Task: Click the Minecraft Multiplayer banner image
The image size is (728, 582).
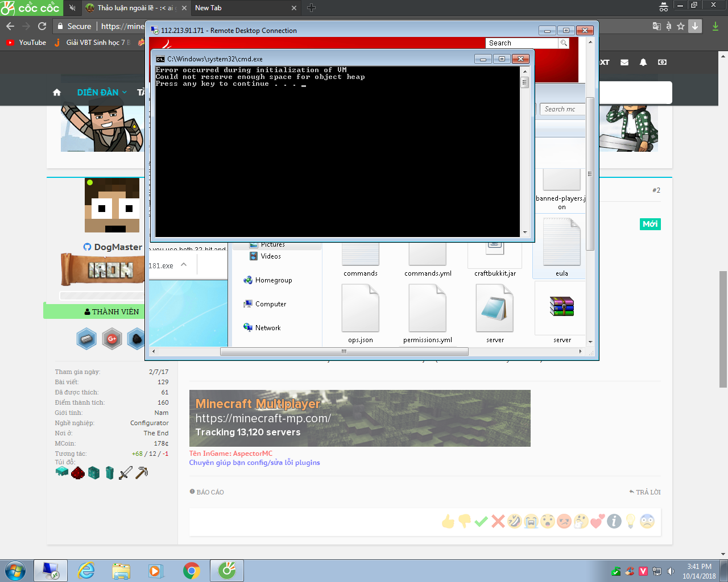Action: [360, 418]
